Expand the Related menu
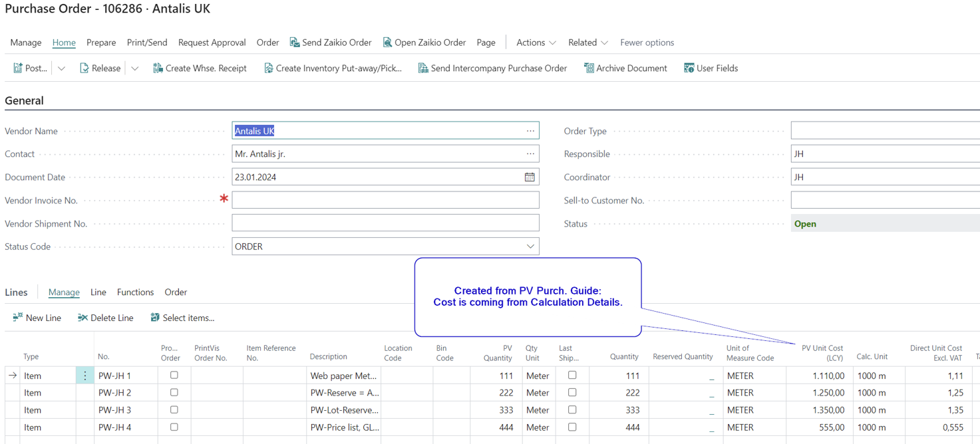The image size is (980, 444). pyautogui.click(x=588, y=43)
